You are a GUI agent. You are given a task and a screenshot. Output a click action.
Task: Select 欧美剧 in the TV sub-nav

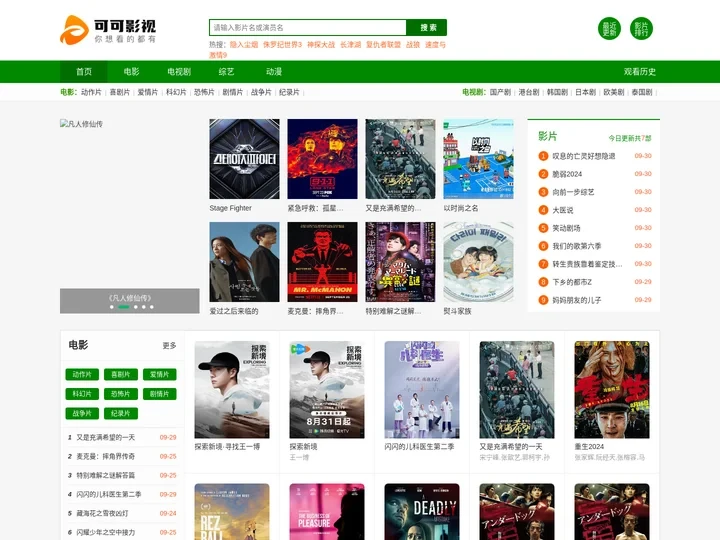point(613,92)
